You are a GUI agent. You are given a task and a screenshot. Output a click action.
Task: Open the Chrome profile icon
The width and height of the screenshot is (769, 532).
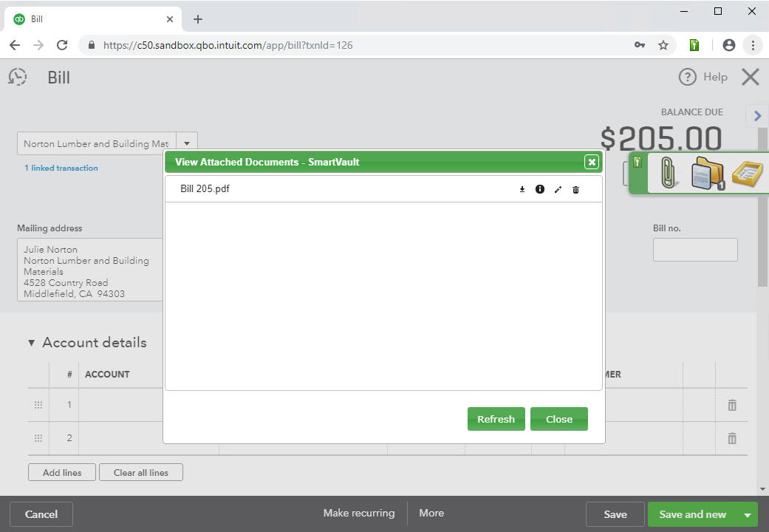coord(729,45)
